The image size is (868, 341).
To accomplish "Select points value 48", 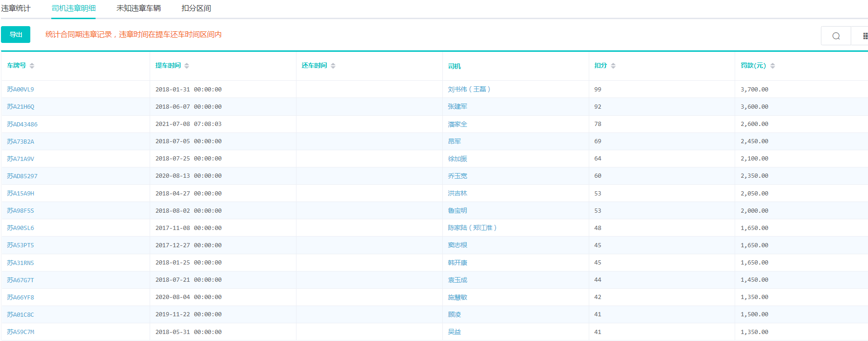I will click(598, 228).
